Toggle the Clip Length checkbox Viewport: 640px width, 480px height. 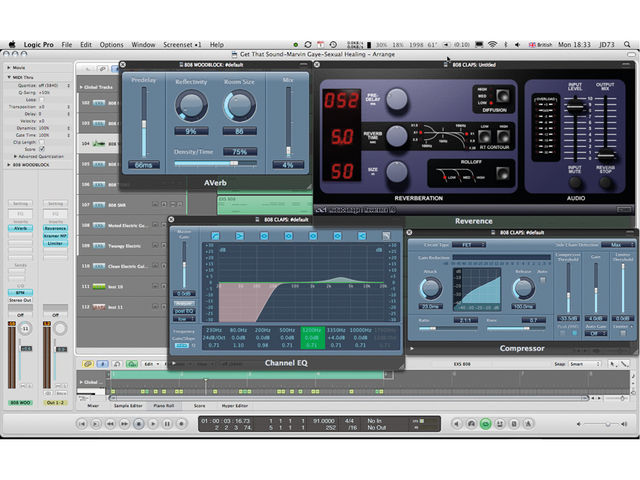pos(41,142)
